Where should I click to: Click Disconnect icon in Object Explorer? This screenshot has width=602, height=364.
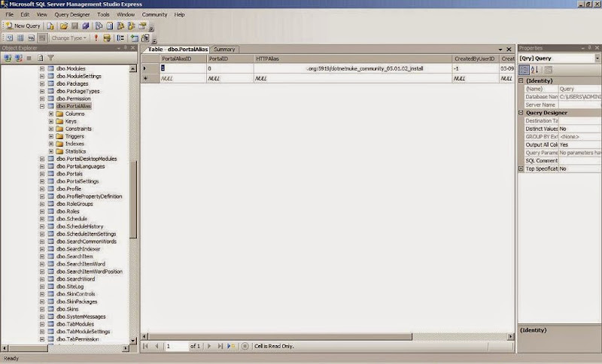18,58
